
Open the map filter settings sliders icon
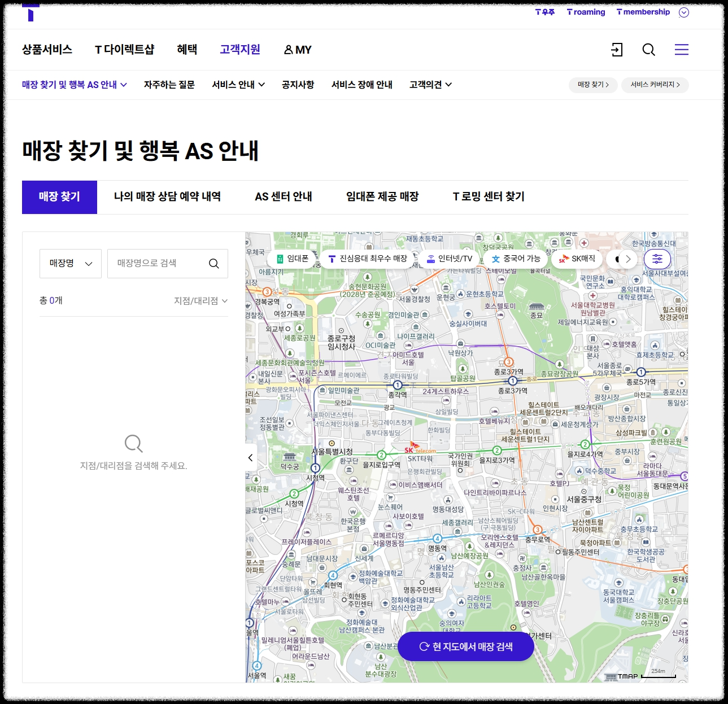click(657, 259)
